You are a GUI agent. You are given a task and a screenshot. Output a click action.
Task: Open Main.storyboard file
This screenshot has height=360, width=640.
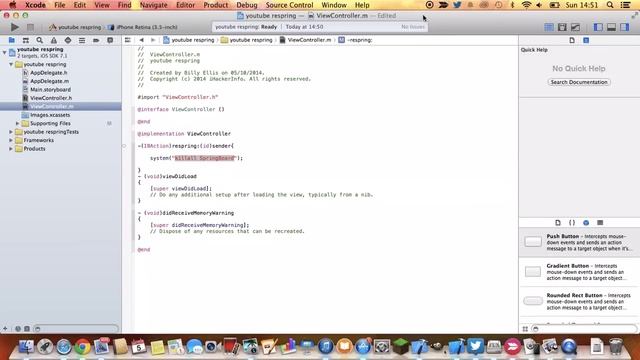pyautogui.click(x=50, y=89)
